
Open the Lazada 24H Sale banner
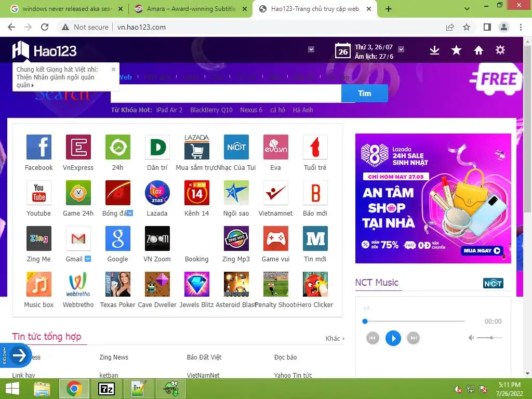(x=433, y=198)
